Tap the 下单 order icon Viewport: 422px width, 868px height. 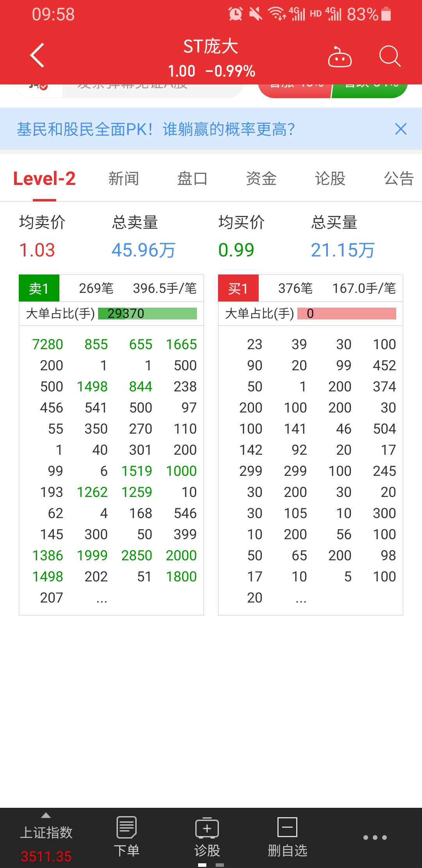127,827
